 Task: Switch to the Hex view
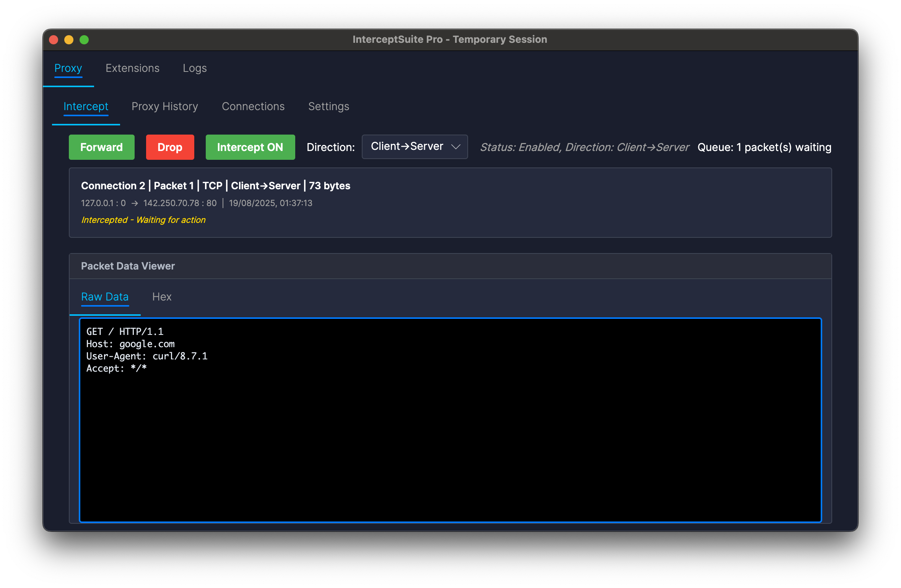pos(162,297)
